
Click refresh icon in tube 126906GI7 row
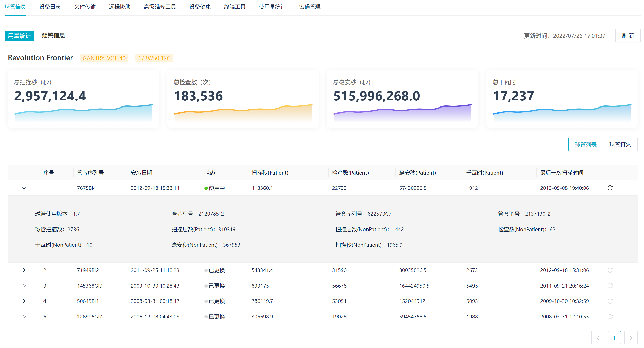pos(610,317)
